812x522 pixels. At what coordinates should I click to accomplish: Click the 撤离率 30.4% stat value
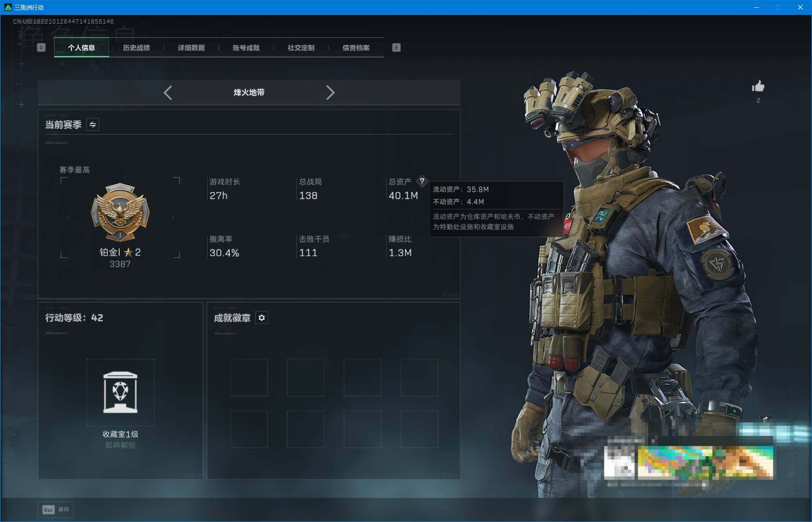(224, 252)
